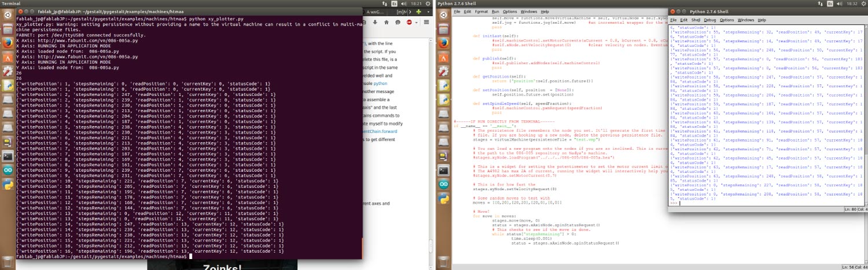Launch Firefox from launcher beside the Terminal window
This screenshot has height=270, width=868.
(8, 43)
